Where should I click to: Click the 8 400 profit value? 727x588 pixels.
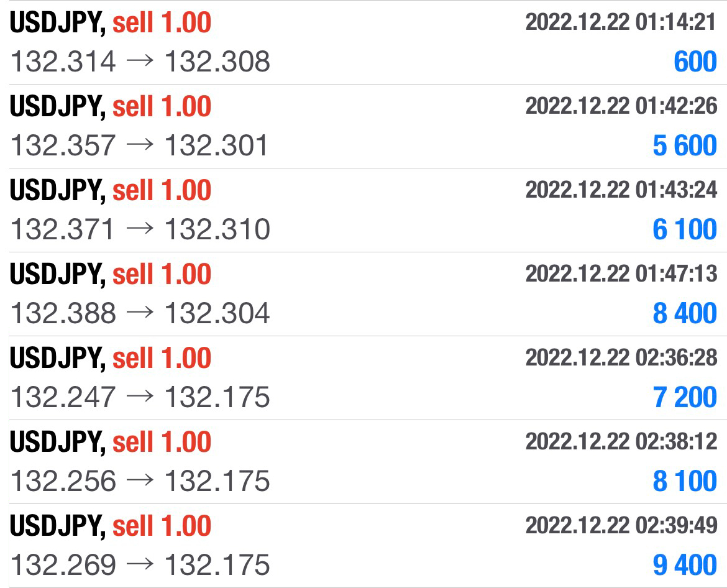click(685, 313)
